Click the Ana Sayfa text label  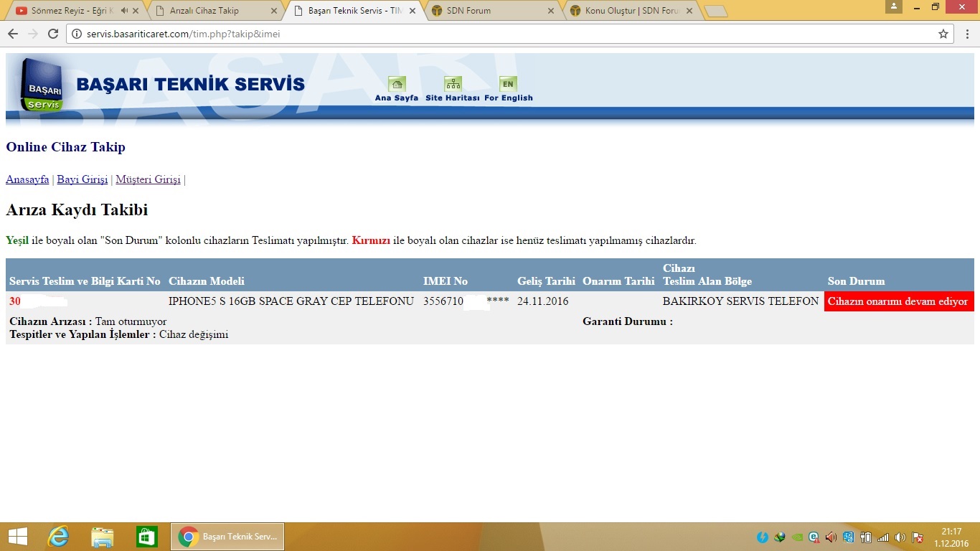pyautogui.click(x=397, y=98)
